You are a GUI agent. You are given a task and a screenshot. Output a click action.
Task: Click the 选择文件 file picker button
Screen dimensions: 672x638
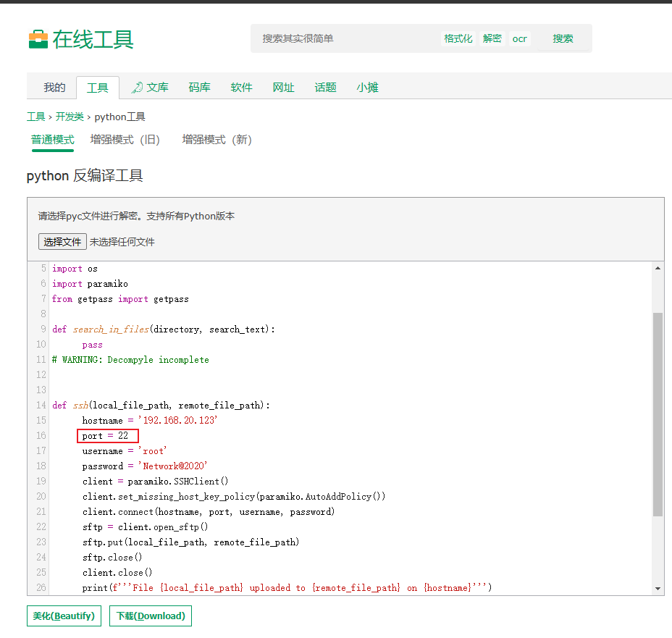click(62, 241)
